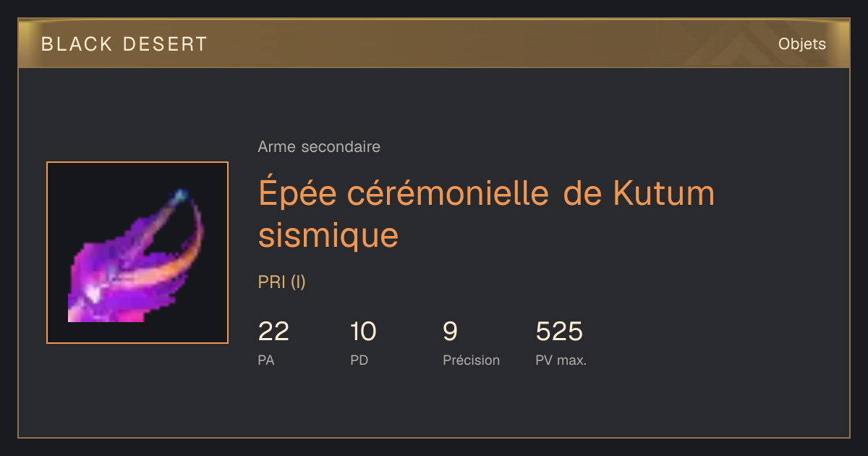The image size is (868, 456).
Task: Click the Précision value 9
Action: tap(450, 332)
